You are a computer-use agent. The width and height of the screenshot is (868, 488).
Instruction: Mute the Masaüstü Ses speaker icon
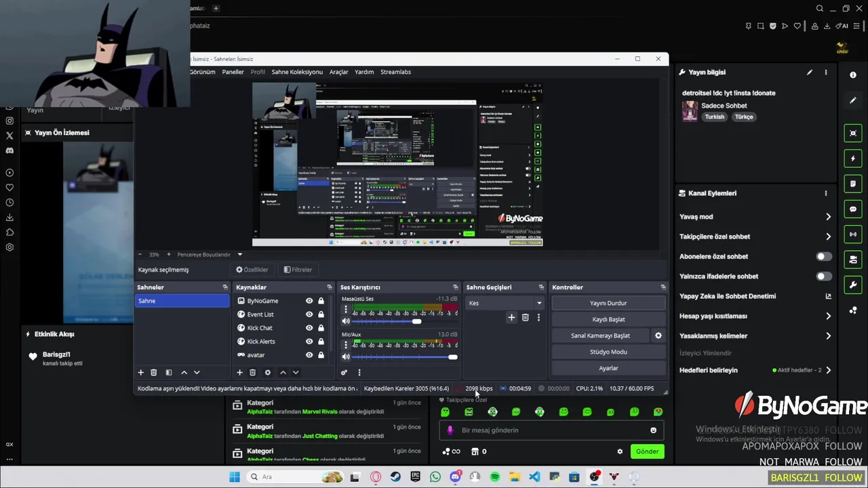click(346, 321)
